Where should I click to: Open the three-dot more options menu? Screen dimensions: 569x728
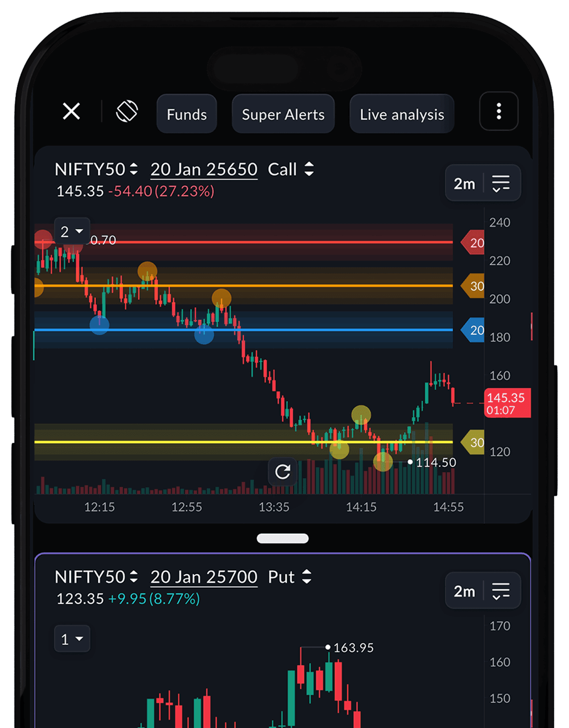pyautogui.click(x=498, y=111)
